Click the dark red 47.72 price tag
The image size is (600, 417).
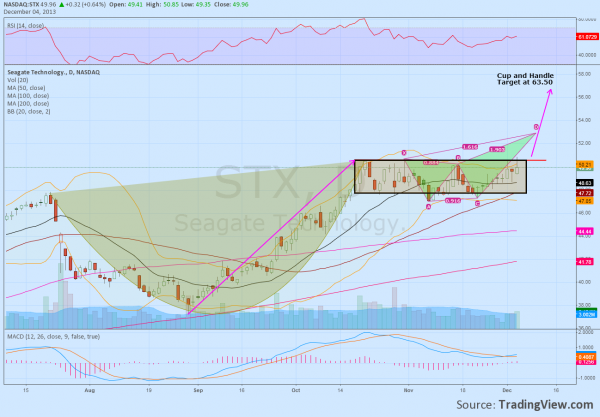(585, 194)
